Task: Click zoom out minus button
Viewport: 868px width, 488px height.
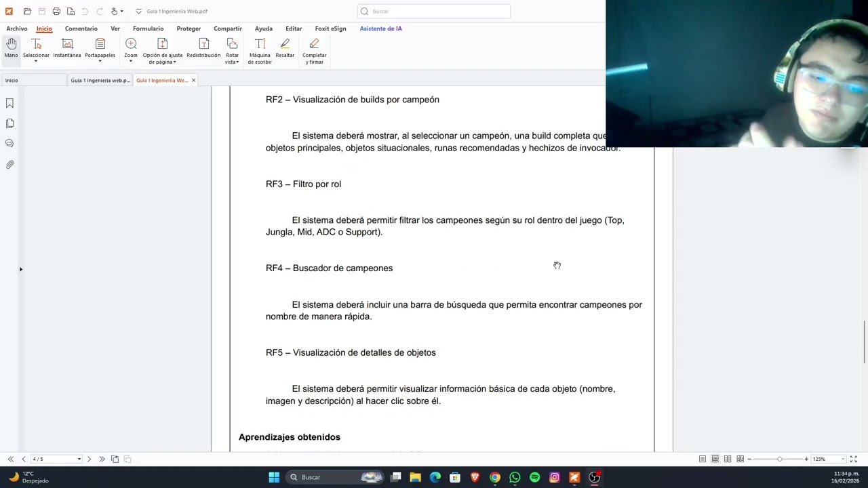Action: pos(749,459)
